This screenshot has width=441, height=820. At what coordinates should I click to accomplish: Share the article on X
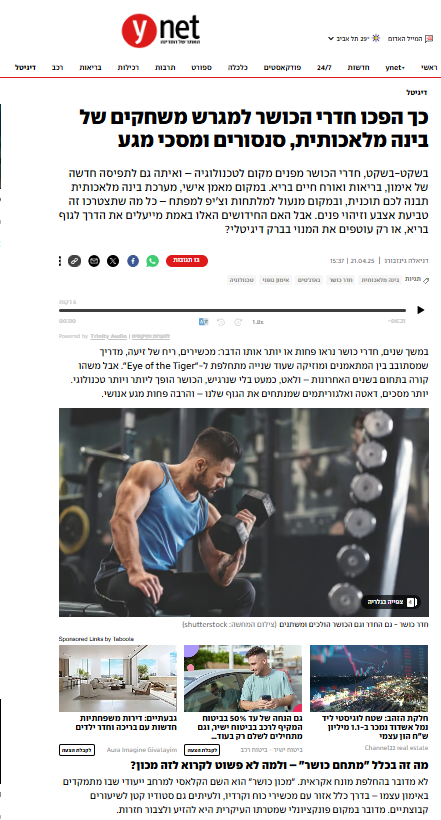113,261
